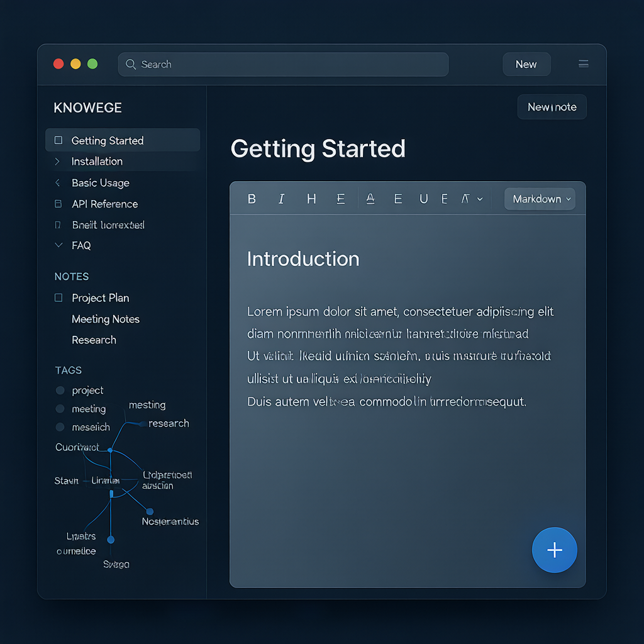Click the underlined A text-color icon

[370, 199]
